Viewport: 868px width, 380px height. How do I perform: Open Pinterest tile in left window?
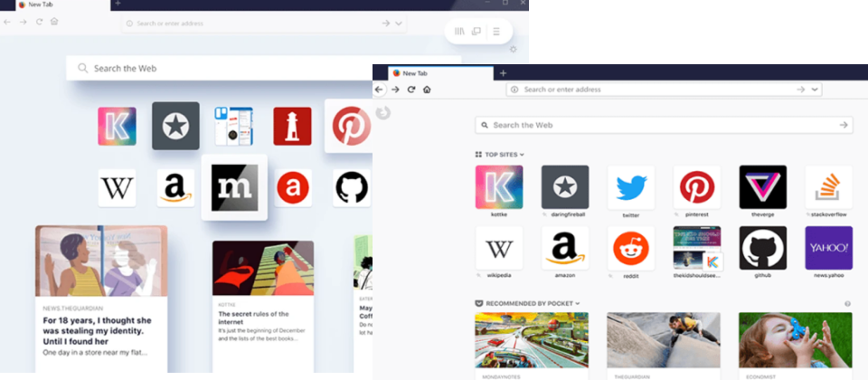point(349,127)
